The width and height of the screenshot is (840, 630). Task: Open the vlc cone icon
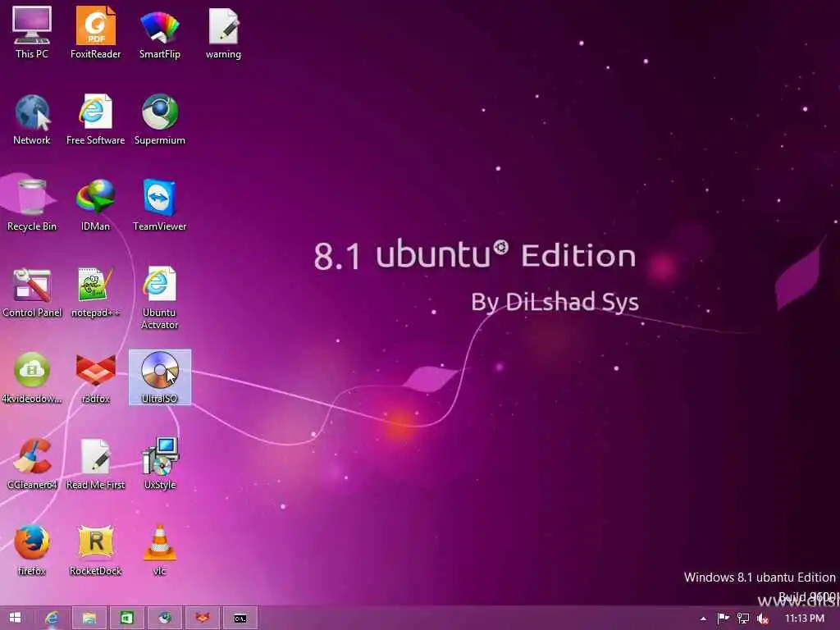[x=160, y=550]
